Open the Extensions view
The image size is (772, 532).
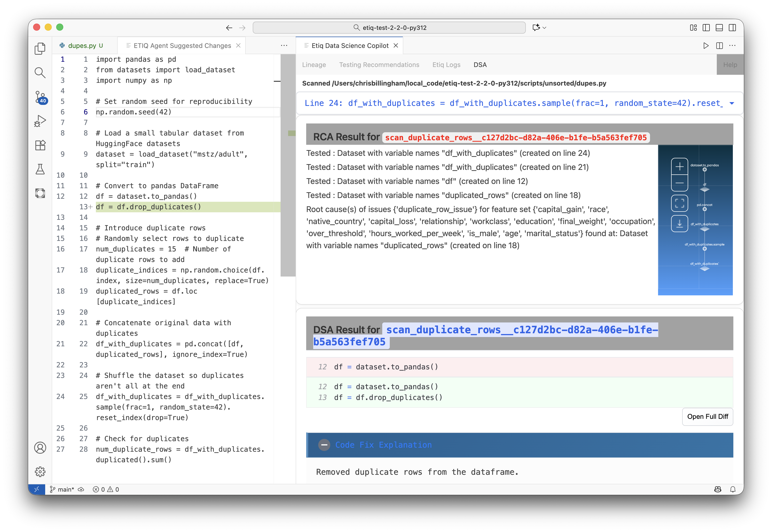[40, 145]
